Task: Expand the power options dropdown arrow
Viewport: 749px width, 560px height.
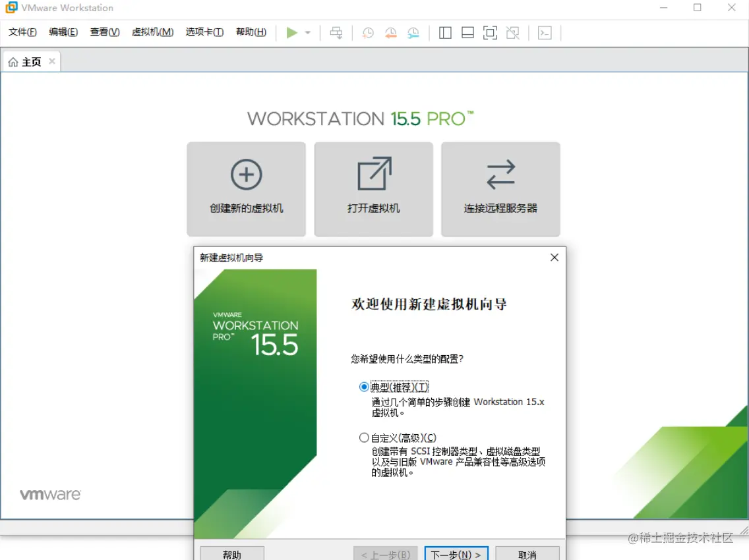Action: (308, 32)
